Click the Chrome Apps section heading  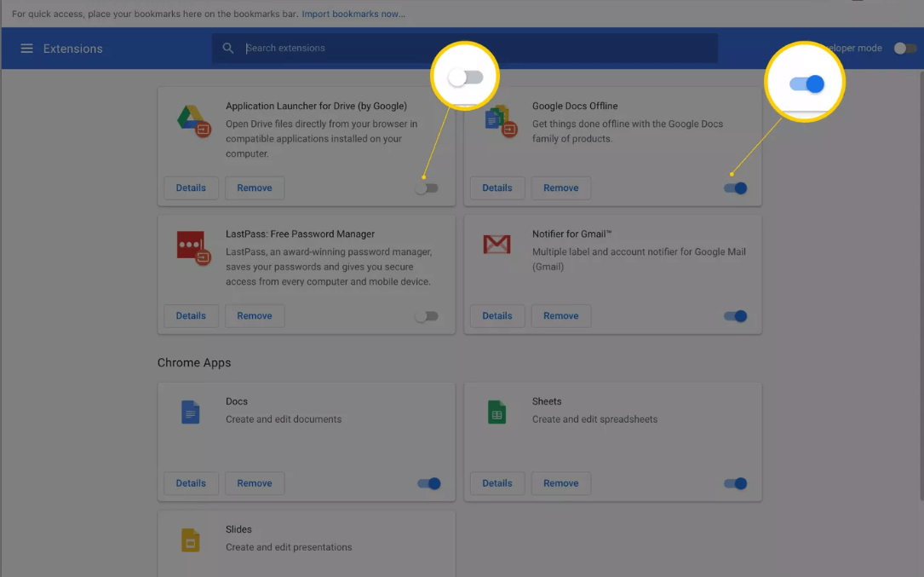(x=194, y=363)
